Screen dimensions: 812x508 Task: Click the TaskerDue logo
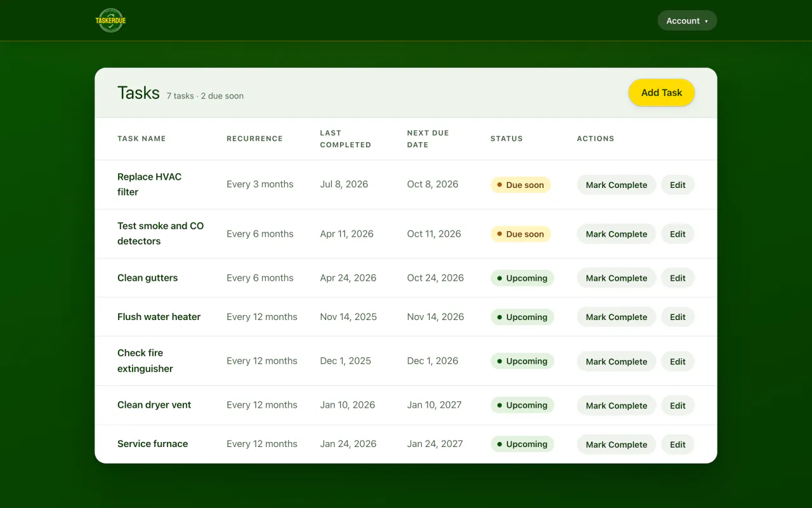111,20
